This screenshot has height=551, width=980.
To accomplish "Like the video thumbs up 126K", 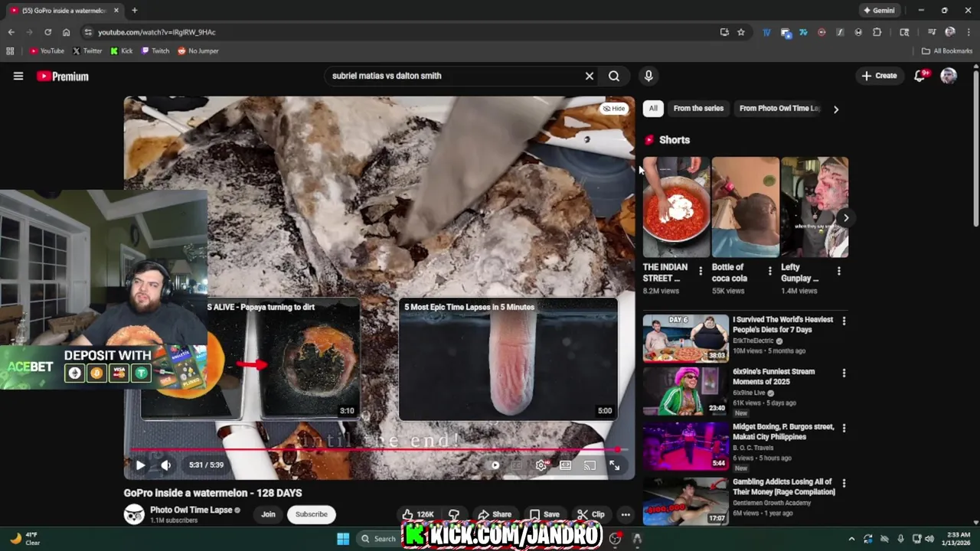I will tap(419, 514).
